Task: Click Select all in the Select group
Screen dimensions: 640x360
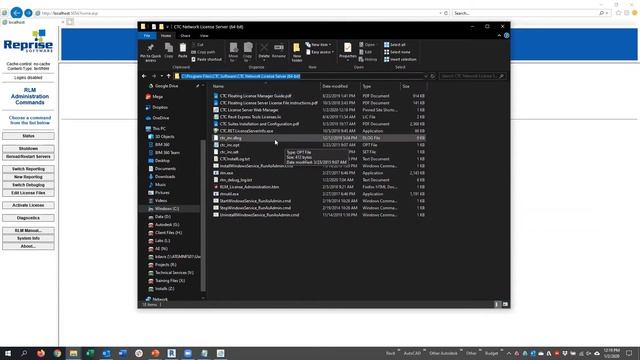Action: [395, 44]
